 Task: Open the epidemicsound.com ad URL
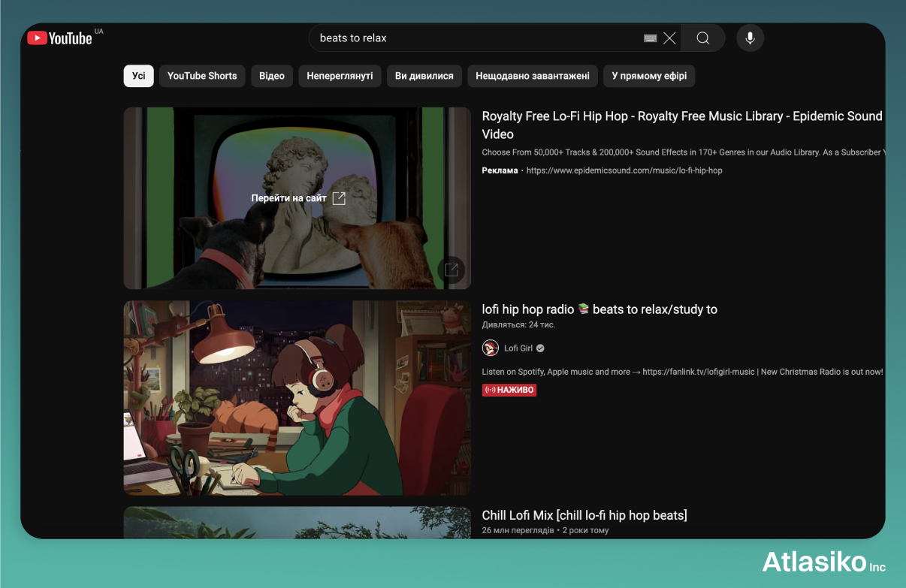624,170
